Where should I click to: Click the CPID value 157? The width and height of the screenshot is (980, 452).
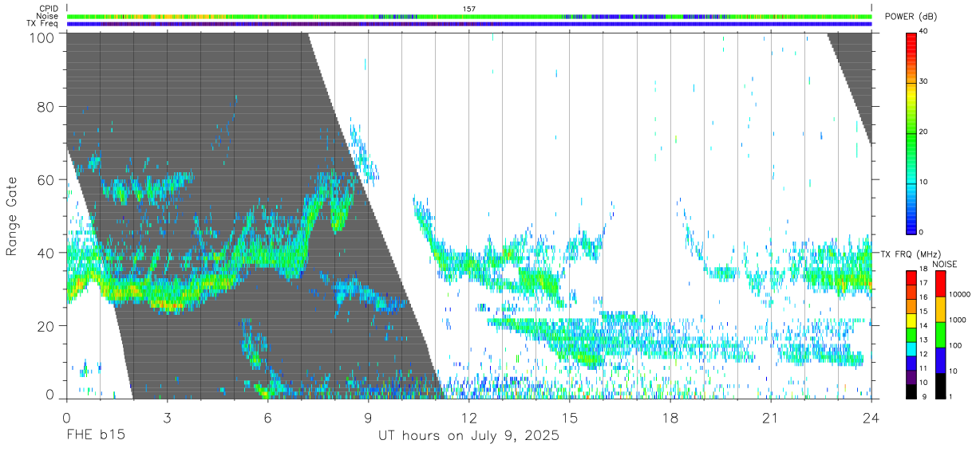469,9
